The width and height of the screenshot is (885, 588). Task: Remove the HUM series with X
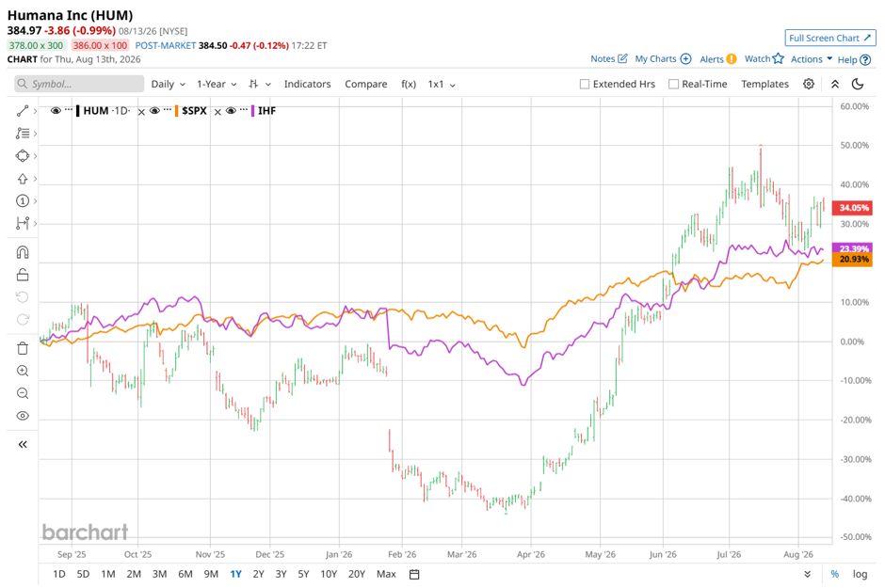141,112
